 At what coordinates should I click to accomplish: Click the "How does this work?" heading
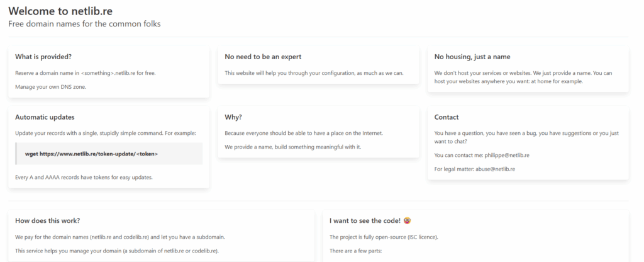pos(47,220)
